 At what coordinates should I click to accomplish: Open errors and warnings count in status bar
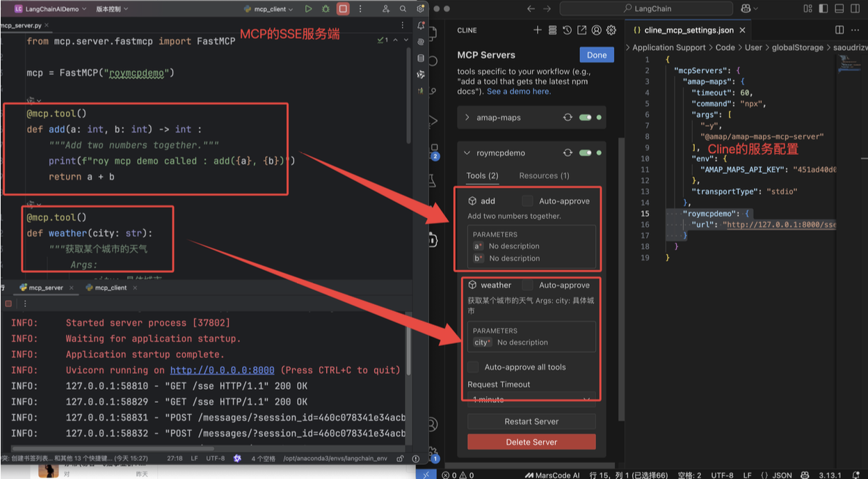[x=458, y=475]
